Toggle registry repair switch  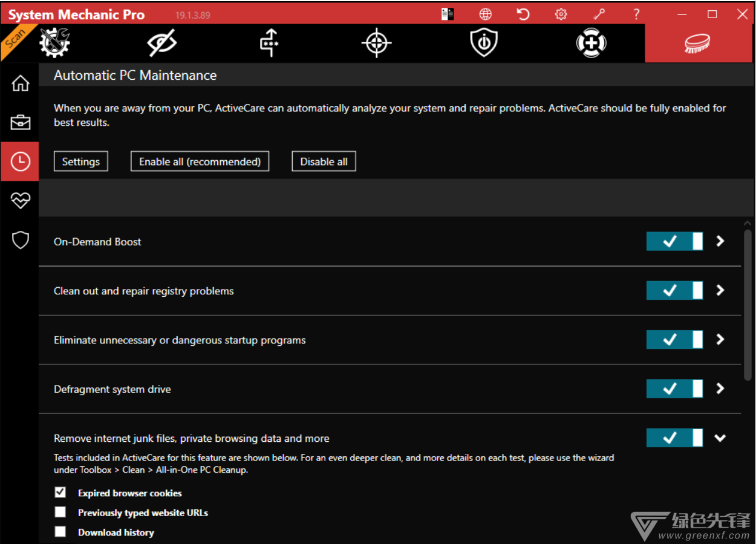coord(674,290)
